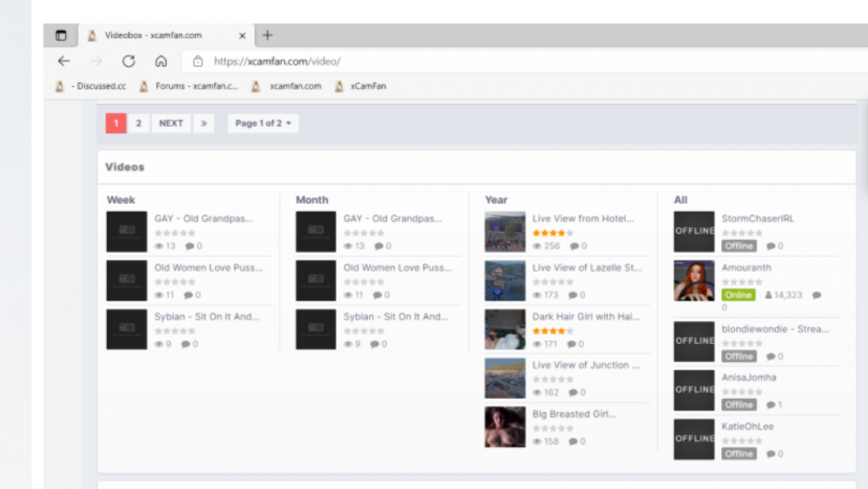
Task: Click StormChaserIRL's OFFLINE thumbnail
Action: click(694, 232)
